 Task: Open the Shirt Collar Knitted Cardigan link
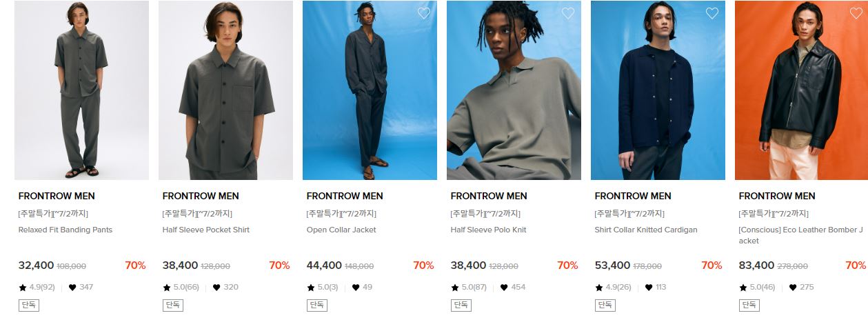(646, 230)
